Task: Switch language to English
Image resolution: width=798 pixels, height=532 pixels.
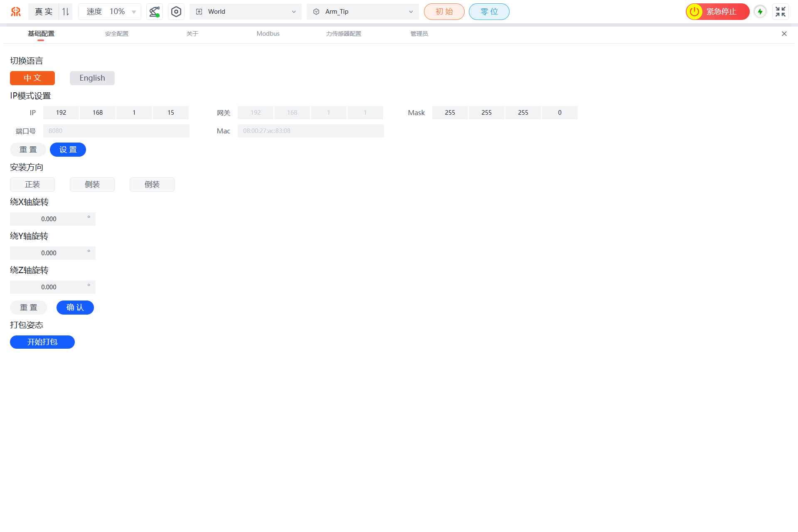Action: [x=92, y=78]
